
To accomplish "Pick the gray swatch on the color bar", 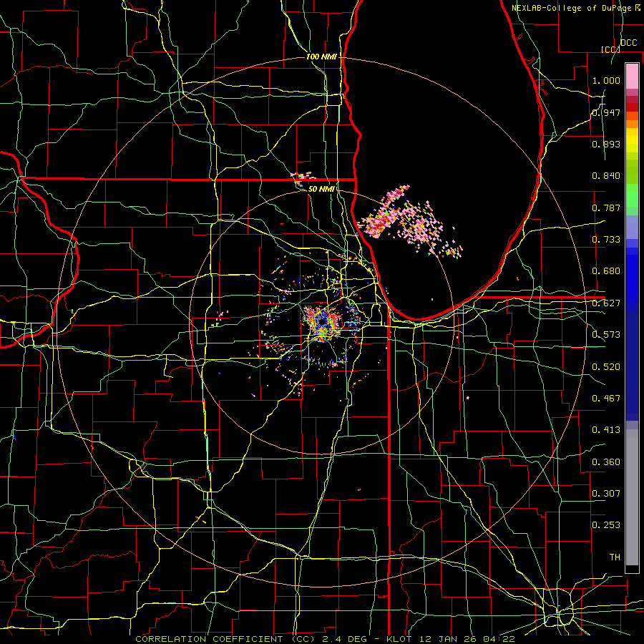I will coord(632,497).
